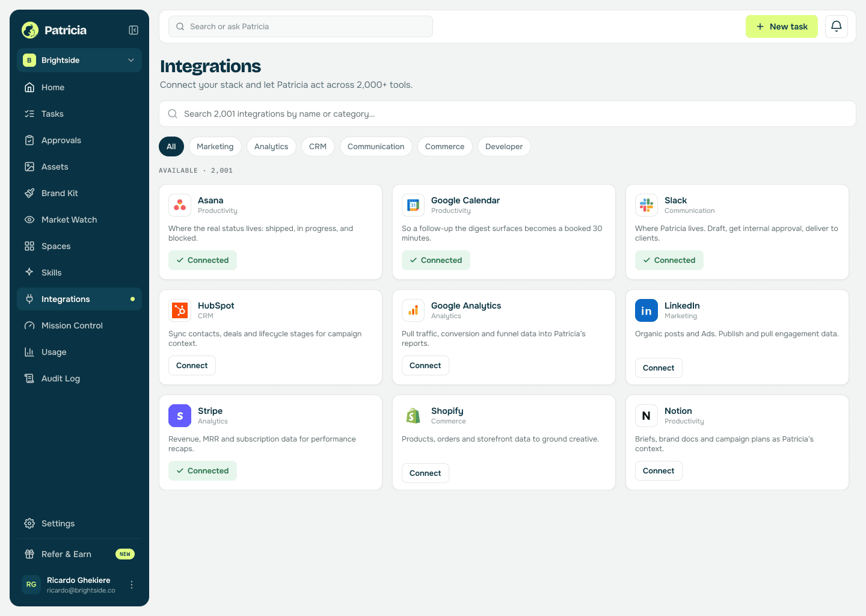Click Google Calendar's Connected status button
The image size is (866, 616).
436,260
